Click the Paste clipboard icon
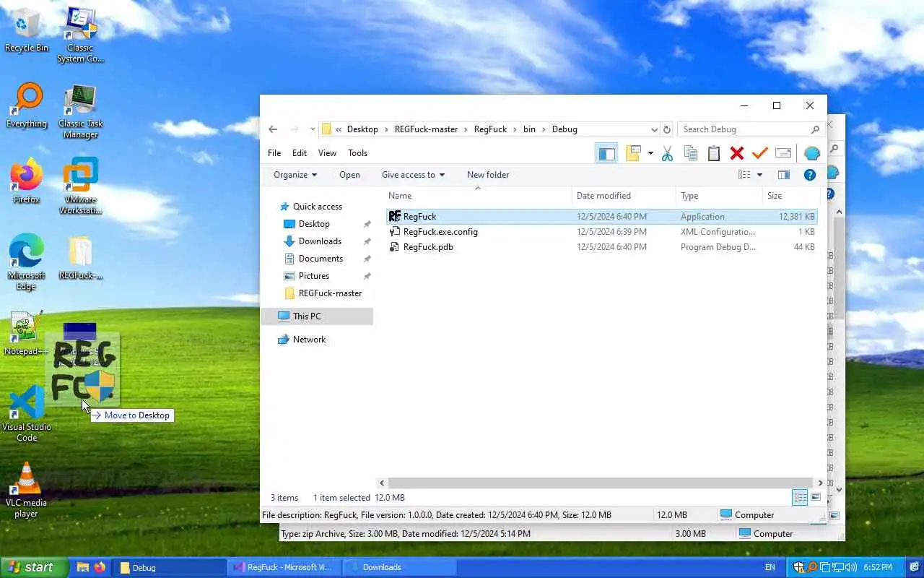Screen dimensions: 924x578 pyautogui.click(x=714, y=153)
